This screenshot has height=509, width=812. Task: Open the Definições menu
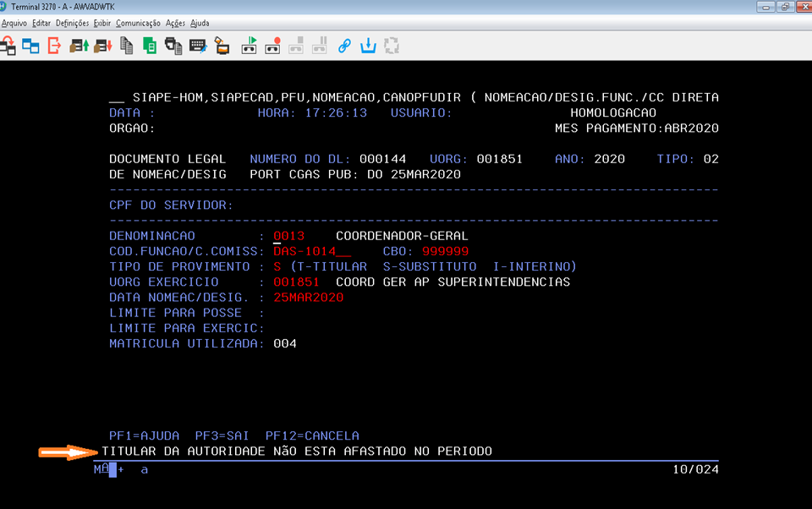pyautogui.click(x=72, y=23)
